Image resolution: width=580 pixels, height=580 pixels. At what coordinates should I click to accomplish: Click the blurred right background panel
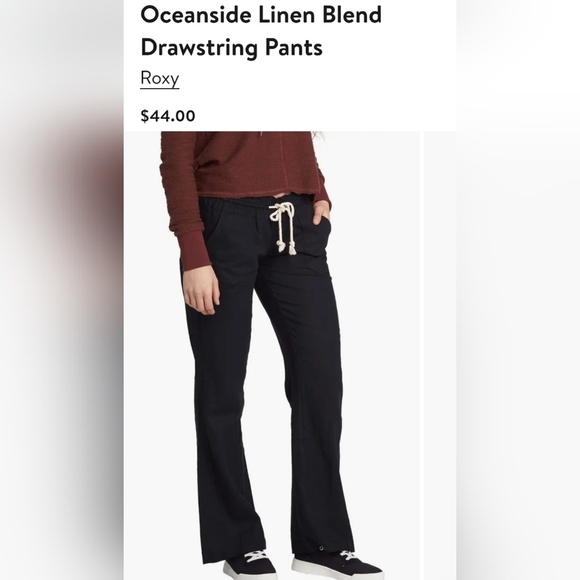pos(518,290)
